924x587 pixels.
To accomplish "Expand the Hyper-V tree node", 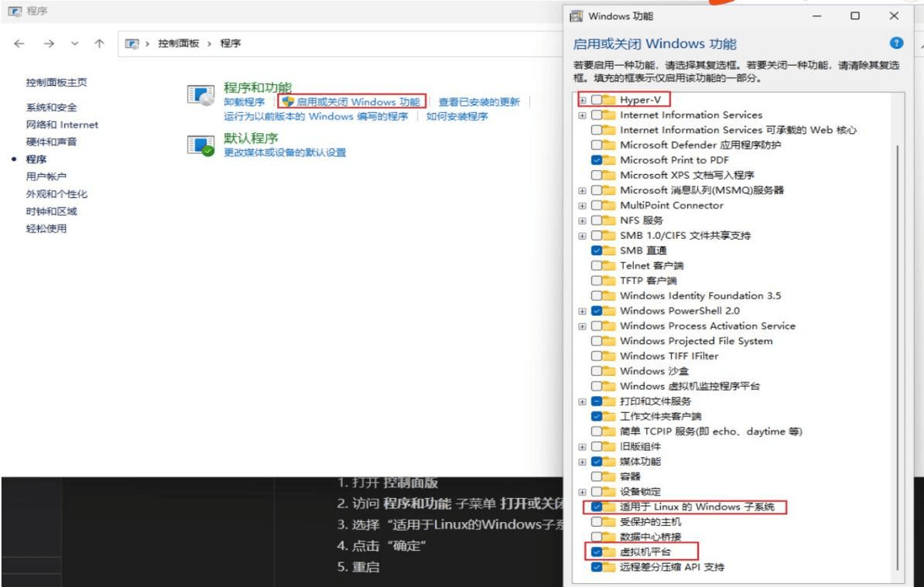I will 582,100.
